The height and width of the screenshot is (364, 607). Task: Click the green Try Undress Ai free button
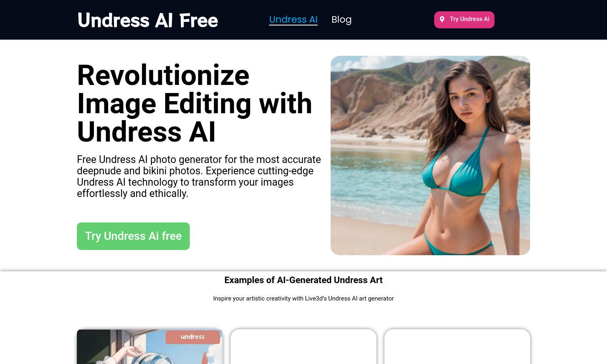pyautogui.click(x=133, y=236)
